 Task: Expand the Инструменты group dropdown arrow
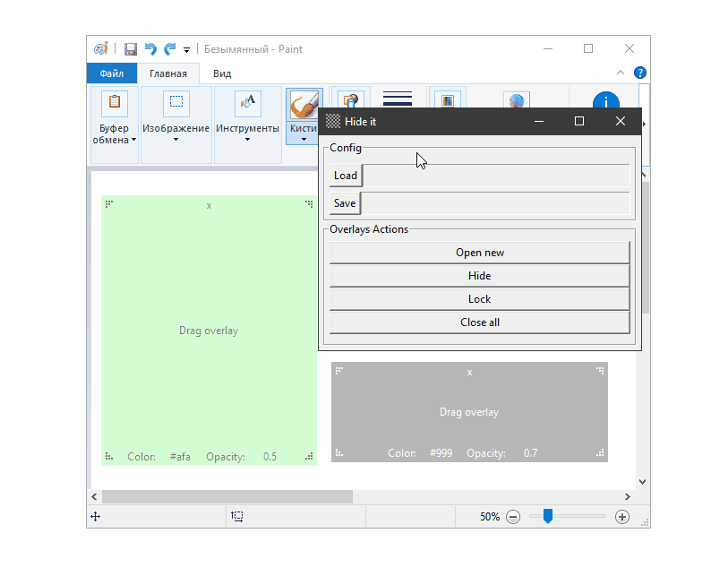247,140
